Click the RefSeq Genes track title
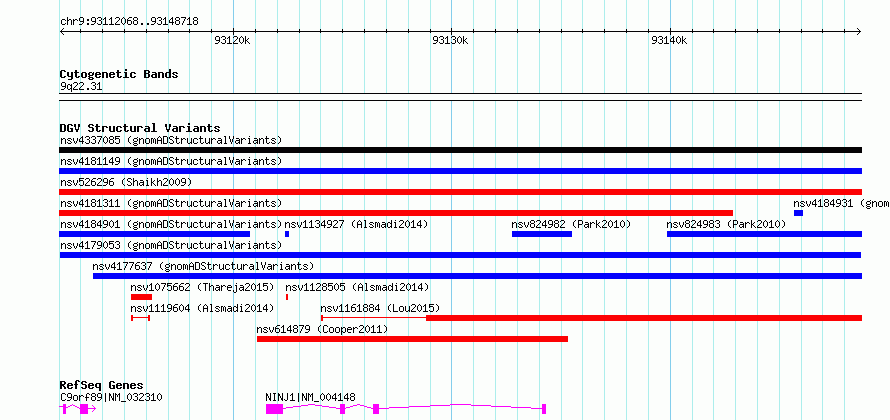The width and height of the screenshot is (890, 420). 102,385
